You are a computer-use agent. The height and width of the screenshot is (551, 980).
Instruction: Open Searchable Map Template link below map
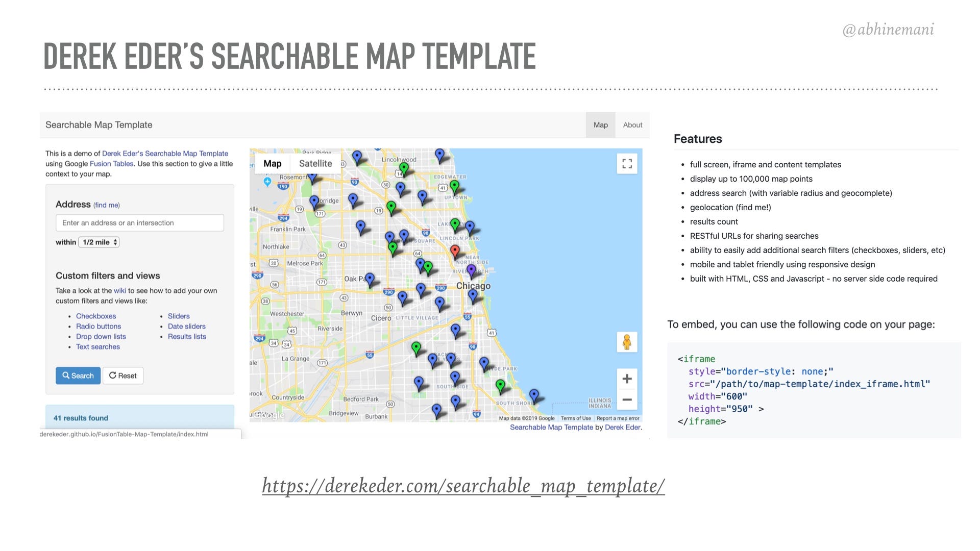551,428
